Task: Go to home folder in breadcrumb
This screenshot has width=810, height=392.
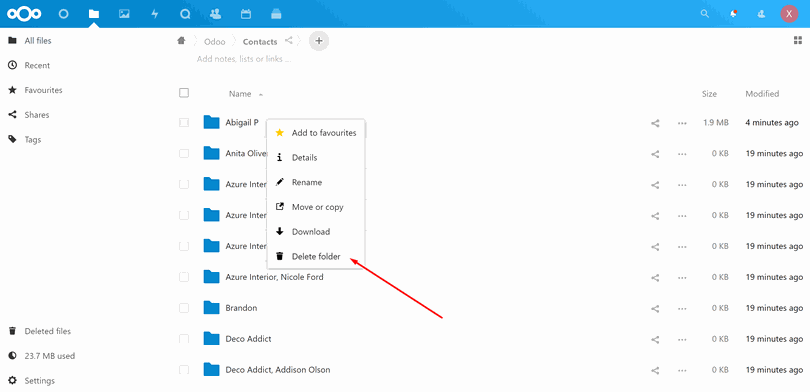Action: point(181,41)
